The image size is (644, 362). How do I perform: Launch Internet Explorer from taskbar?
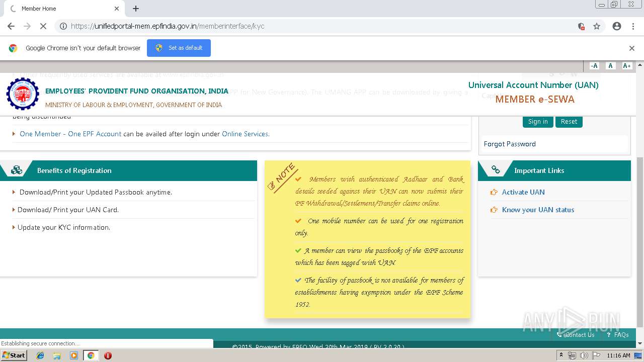coord(40,355)
